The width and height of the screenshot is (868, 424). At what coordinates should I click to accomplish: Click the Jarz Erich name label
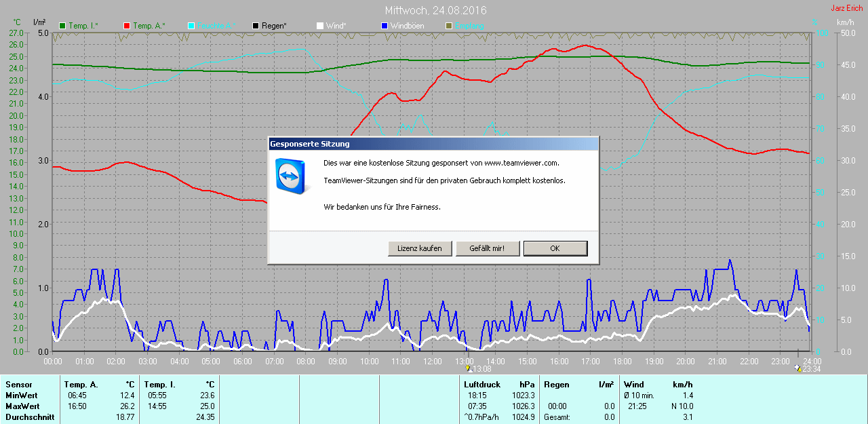point(847,8)
